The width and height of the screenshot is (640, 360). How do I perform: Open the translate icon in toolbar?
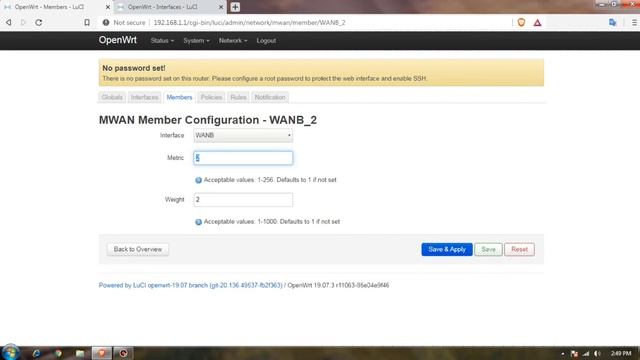click(x=612, y=22)
